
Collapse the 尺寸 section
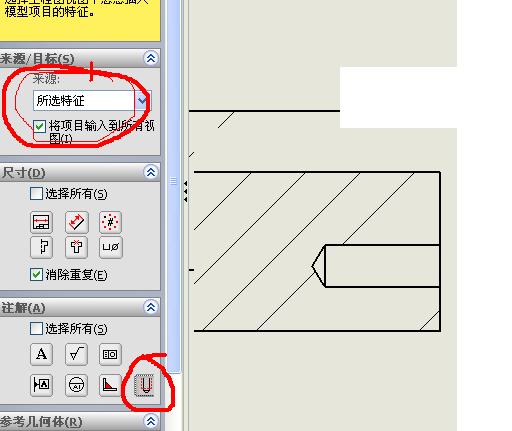point(151,172)
